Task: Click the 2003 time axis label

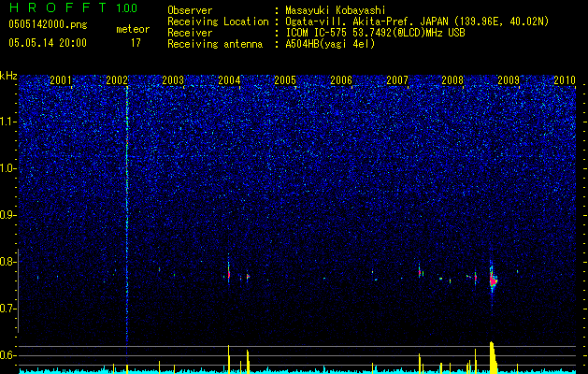Action: click(173, 79)
